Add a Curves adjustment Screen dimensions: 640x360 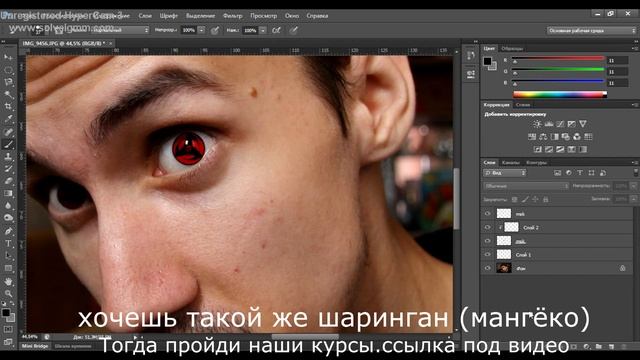(x=560, y=124)
